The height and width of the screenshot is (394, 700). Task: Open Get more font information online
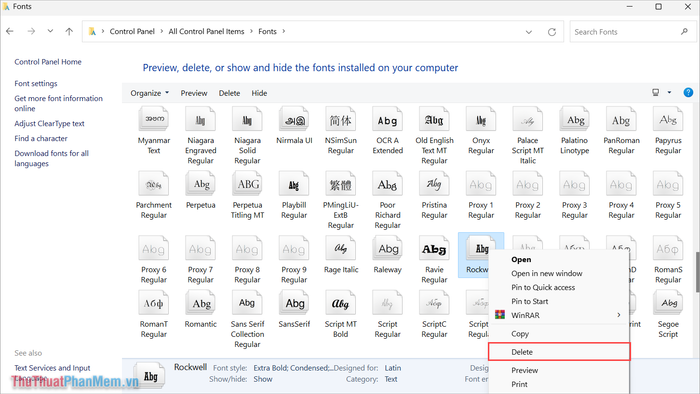[58, 103]
